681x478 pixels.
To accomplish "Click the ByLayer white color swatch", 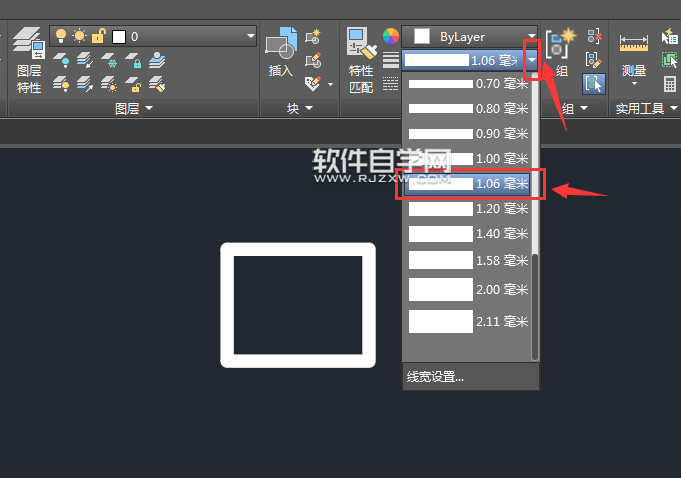I will [422, 36].
